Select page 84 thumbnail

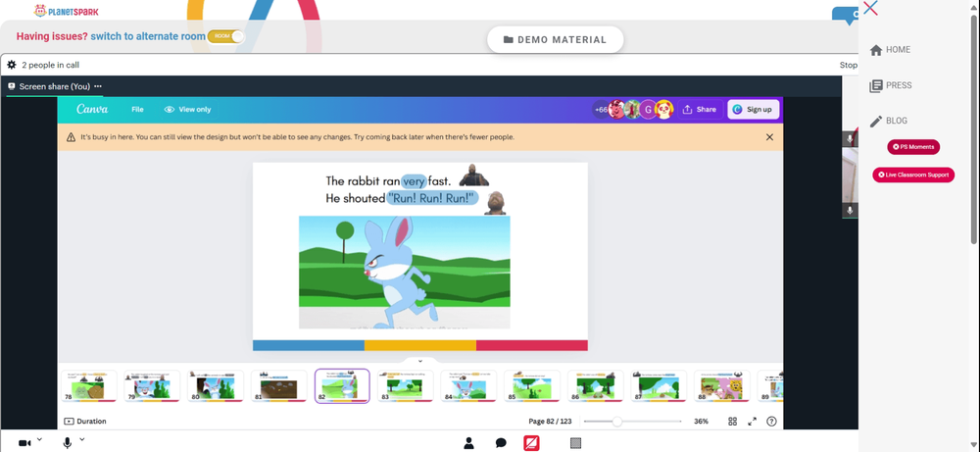click(x=468, y=385)
